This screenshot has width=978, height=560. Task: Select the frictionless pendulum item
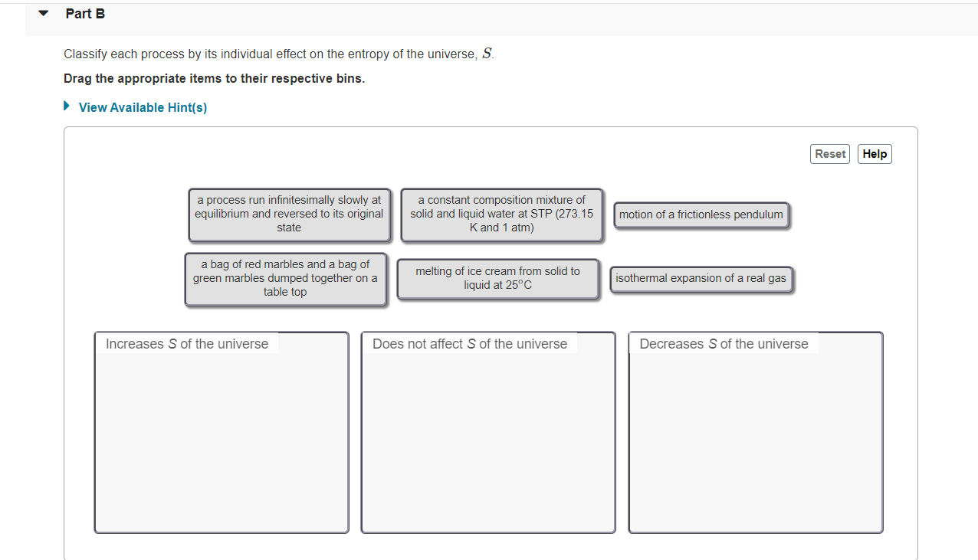point(701,215)
